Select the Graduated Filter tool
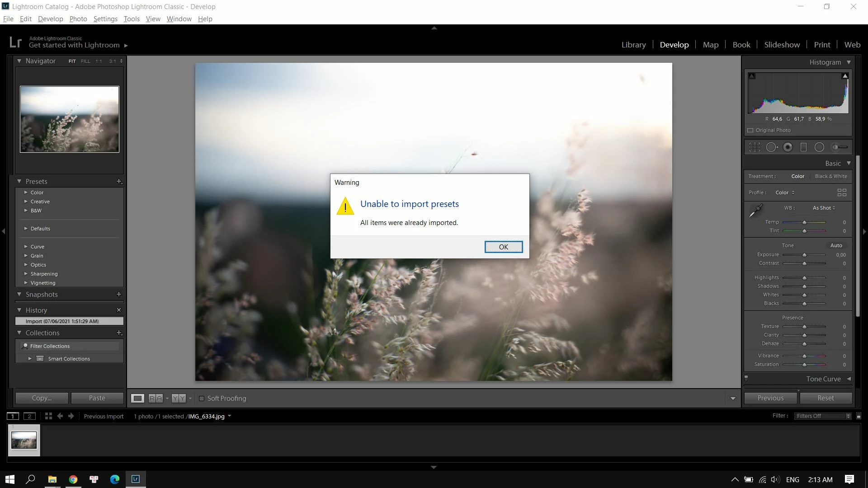Screen dimensions: 868x488 [803, 147]
